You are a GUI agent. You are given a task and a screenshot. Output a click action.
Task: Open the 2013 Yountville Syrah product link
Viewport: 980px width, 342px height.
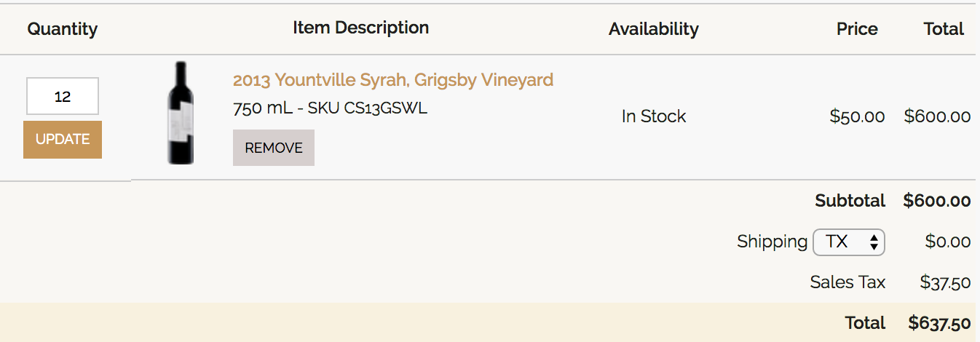pyautogui.click(x=393, y=80)
